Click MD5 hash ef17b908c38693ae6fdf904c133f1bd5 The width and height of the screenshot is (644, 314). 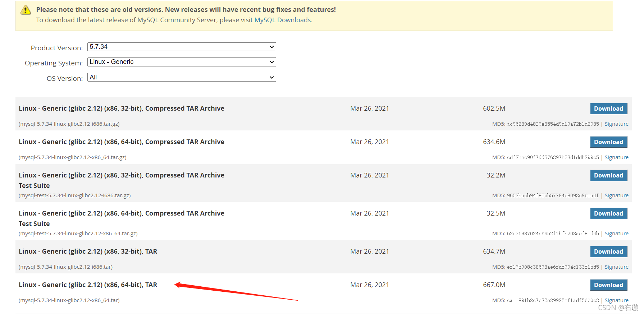coord(553,267)
